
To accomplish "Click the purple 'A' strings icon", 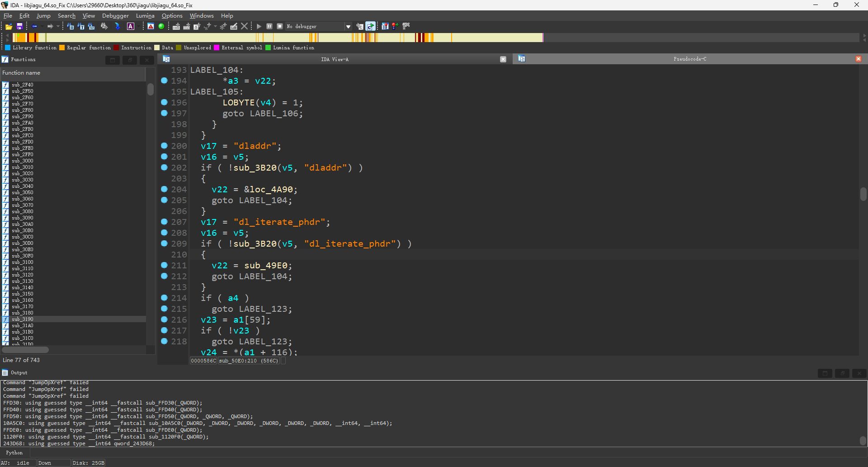I will pyautogui.click(x=131, y=26).
